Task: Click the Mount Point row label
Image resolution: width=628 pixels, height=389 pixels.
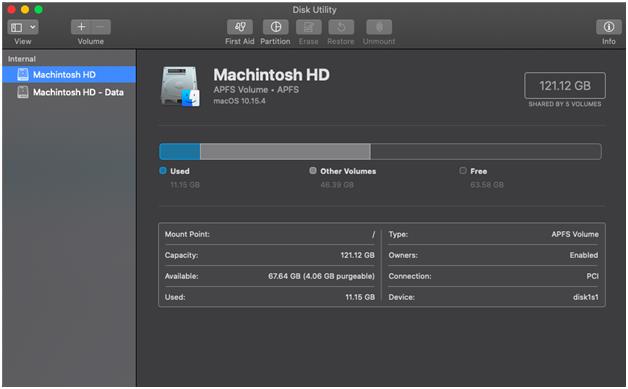Action: (187, 234)
